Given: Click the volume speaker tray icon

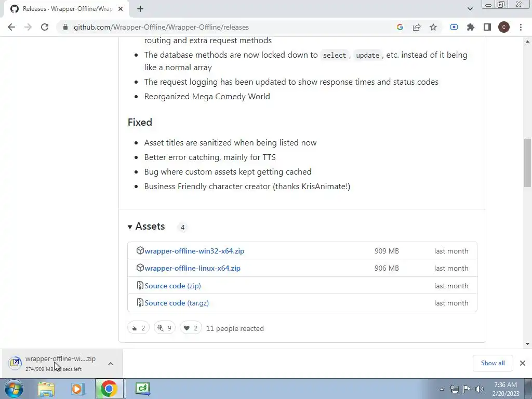Looking at the screenshot, I should (480, 389).
